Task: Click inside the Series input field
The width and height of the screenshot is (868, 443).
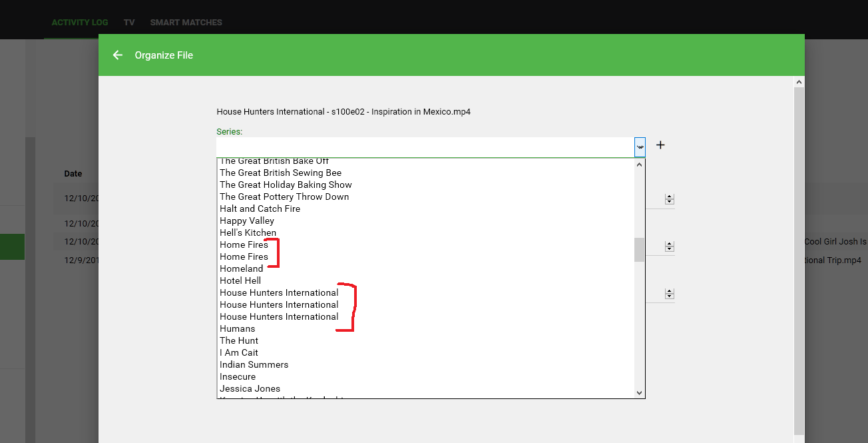Action: tap(425, 147)
